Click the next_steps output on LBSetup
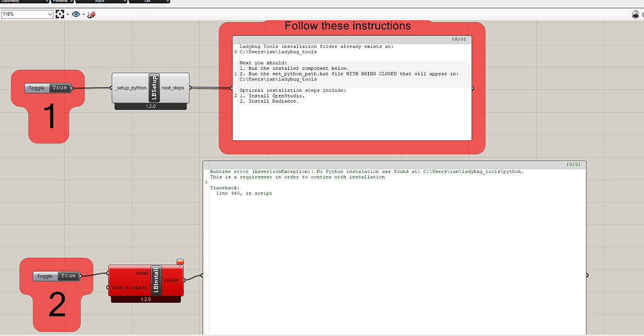Image resolution: width=644 pixels, height=336 pixels. [x=172, y=88]
